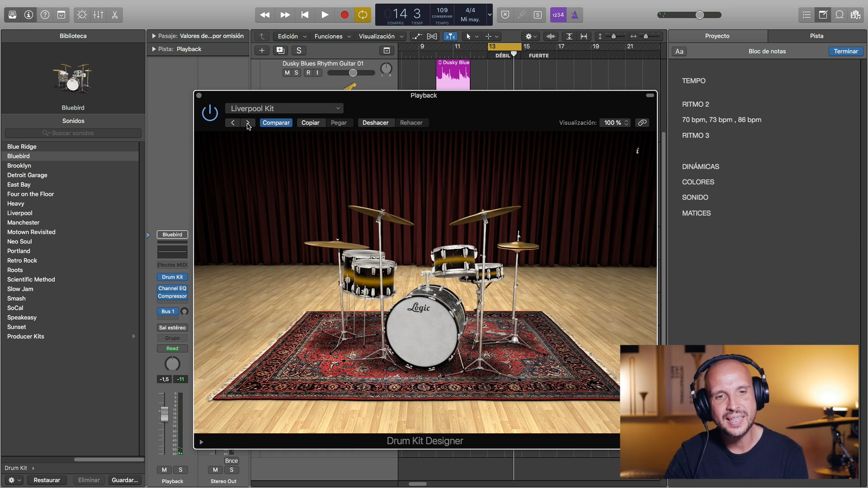Add a new track with the plus button
The height and width of the screenshot is (488, 868).
coord(261,50)
